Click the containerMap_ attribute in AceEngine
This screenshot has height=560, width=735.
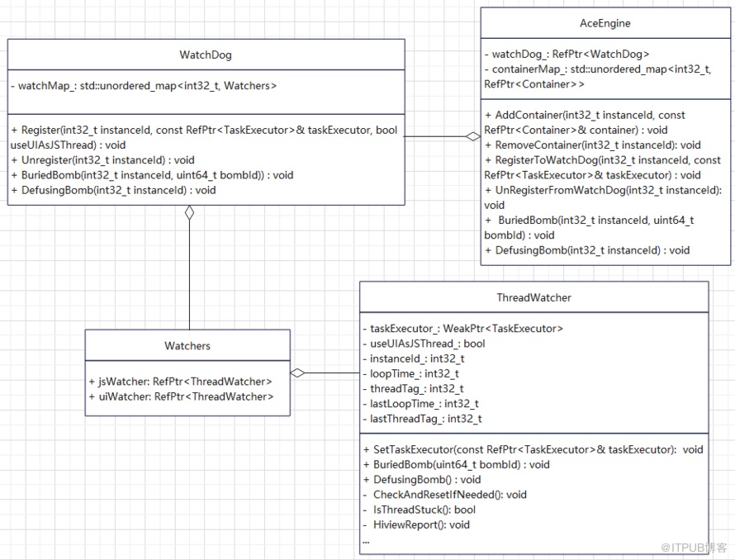(x=598, y=77)
